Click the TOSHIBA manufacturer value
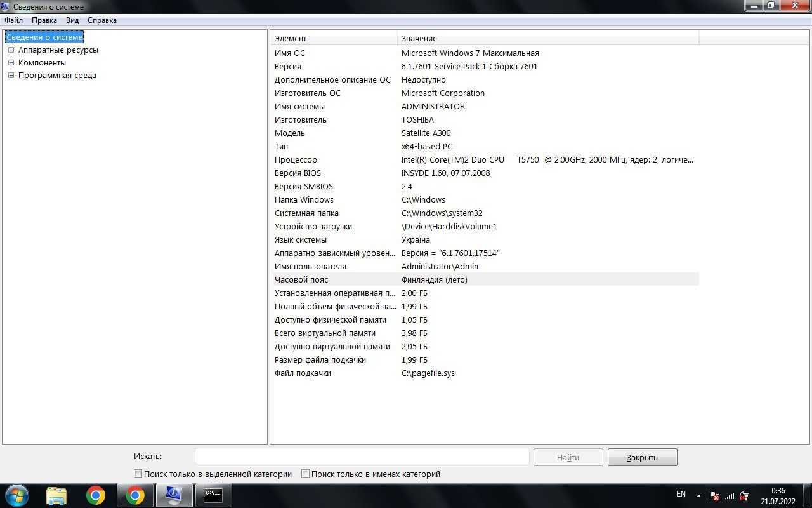This screenshot has width=812, height=508. (x=417, y=120)
